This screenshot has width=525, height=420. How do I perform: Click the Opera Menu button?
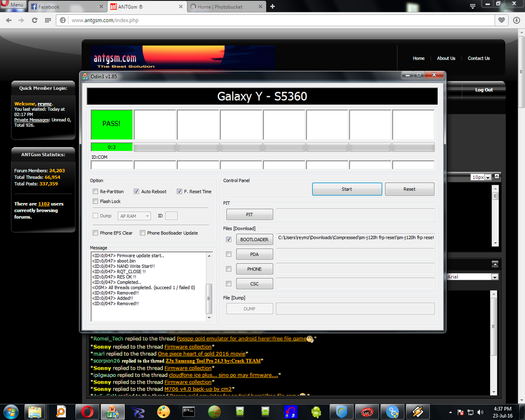[x=13, y=5]
